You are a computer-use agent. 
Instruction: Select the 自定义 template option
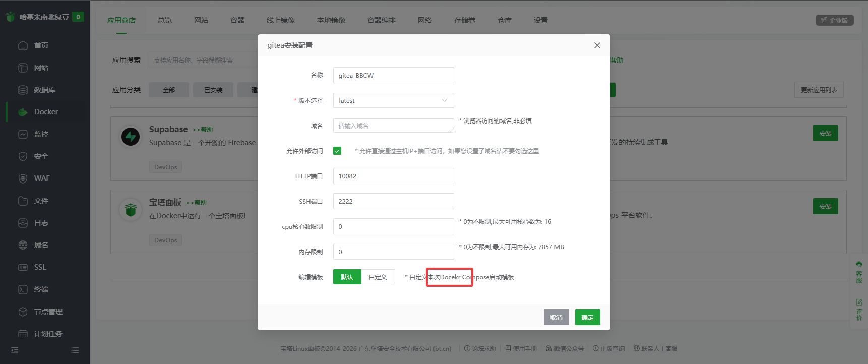point(378,277)
